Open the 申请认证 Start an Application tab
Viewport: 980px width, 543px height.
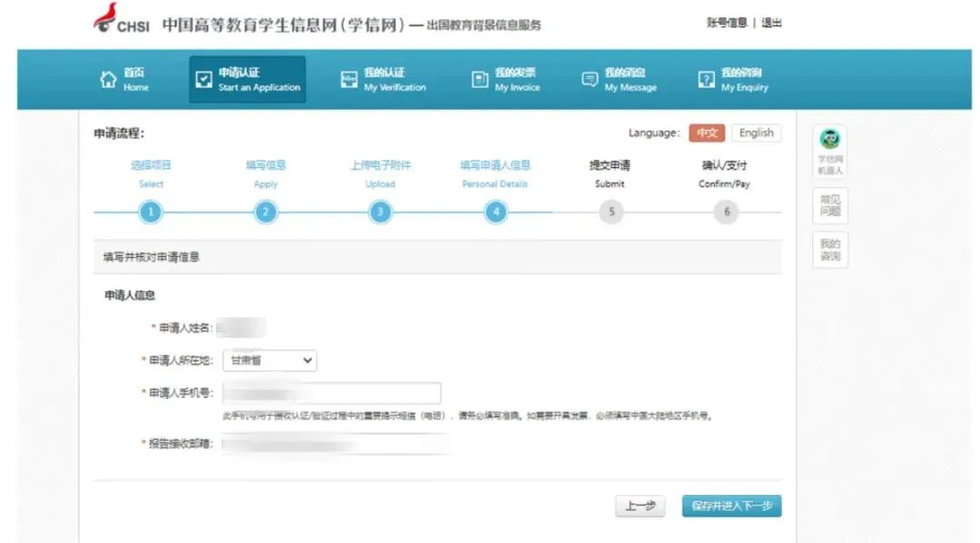(248, 79)
